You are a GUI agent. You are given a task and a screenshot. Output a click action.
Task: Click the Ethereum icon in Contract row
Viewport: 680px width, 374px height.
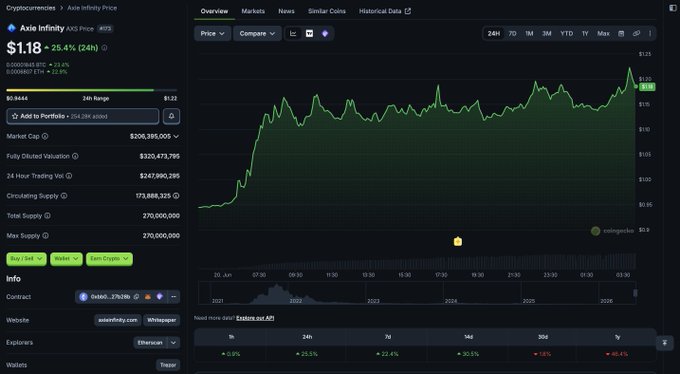tap(83, 297)
